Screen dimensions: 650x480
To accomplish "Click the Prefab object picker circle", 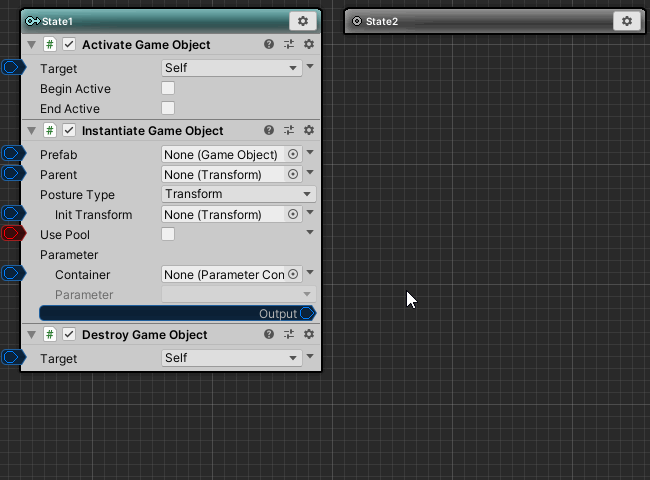I will coord(293,155).
